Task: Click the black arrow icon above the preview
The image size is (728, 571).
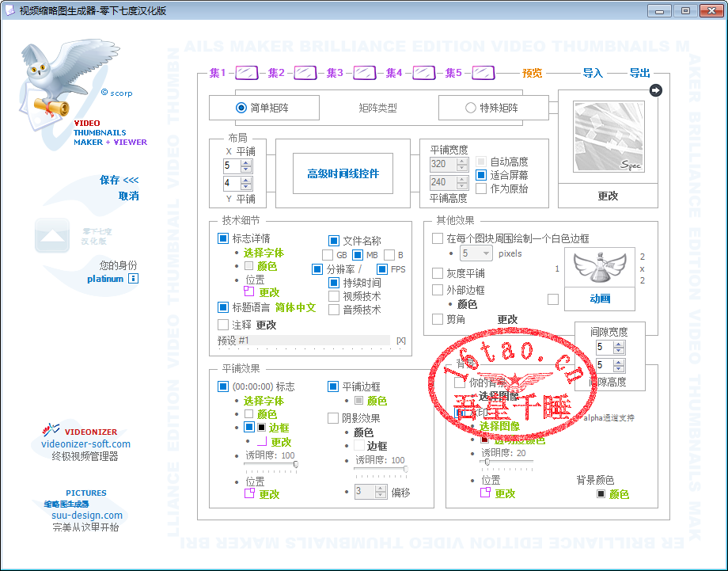Action: (655, 90)
